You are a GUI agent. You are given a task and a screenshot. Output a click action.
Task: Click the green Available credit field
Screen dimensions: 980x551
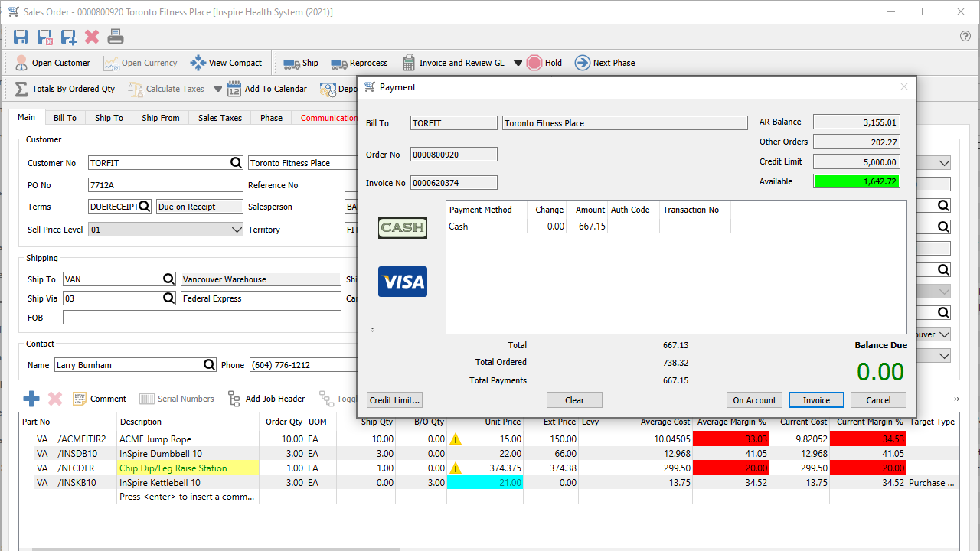coord(856,181)
